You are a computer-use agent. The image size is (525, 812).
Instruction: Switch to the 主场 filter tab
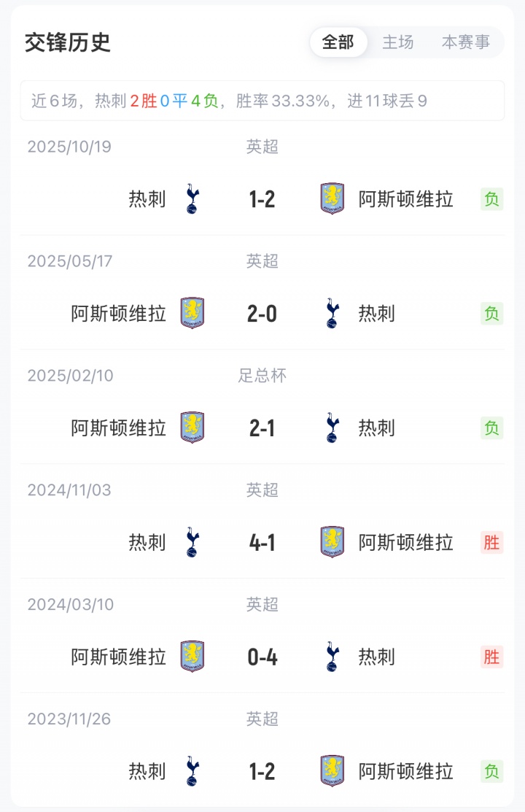397,42
